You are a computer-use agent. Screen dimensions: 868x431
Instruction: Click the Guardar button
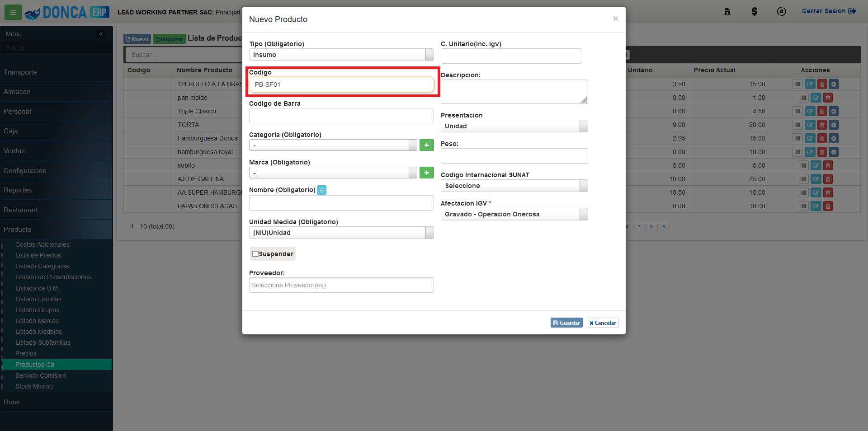click(566, 323)
